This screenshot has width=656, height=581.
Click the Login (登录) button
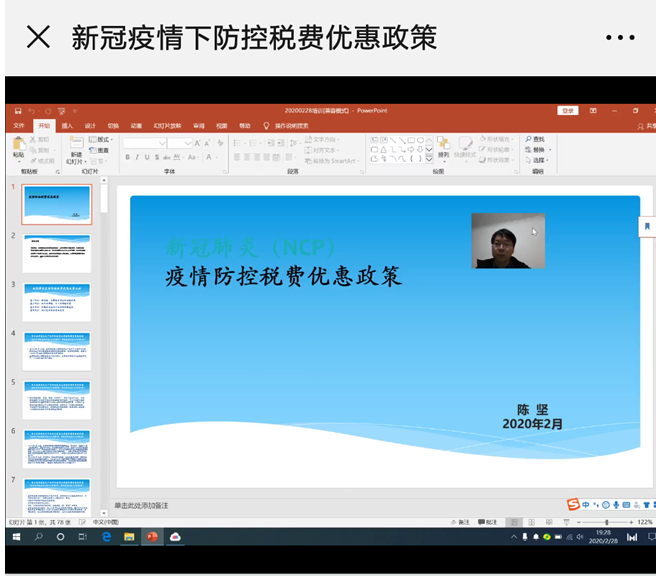coord(568,111)
